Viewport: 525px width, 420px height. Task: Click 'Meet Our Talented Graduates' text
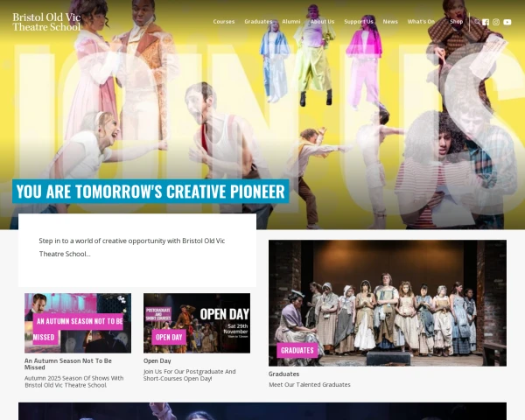click(x=310, y=384)
